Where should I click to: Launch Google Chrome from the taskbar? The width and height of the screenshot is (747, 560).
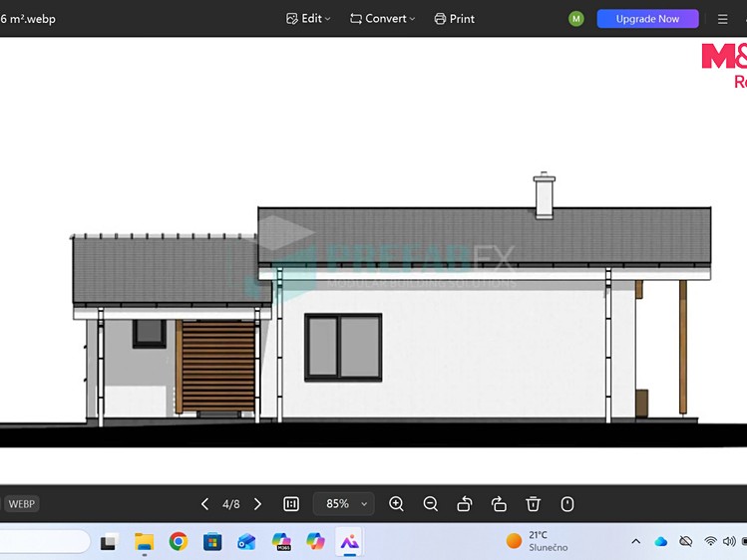click(179, 542)
